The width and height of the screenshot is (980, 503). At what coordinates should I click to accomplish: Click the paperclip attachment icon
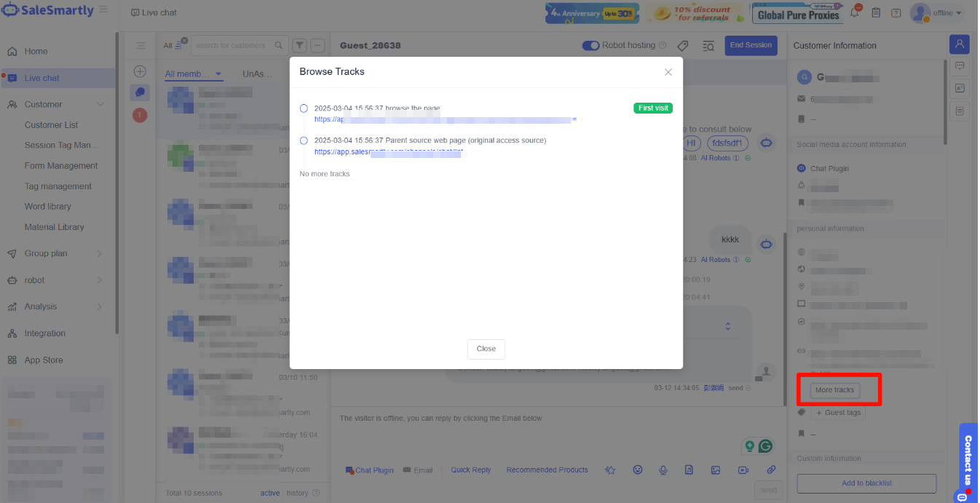pos(771,470)
